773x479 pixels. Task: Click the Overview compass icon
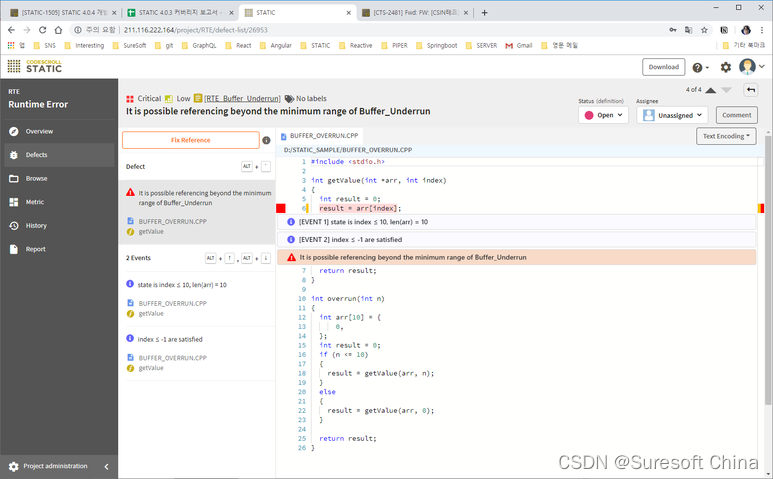[14, 132]
